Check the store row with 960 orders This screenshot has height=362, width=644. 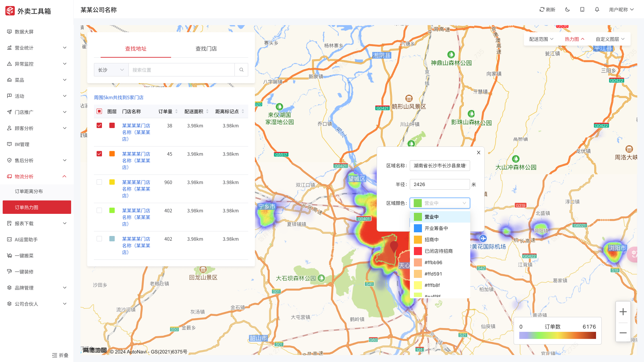tap(99, 182)
